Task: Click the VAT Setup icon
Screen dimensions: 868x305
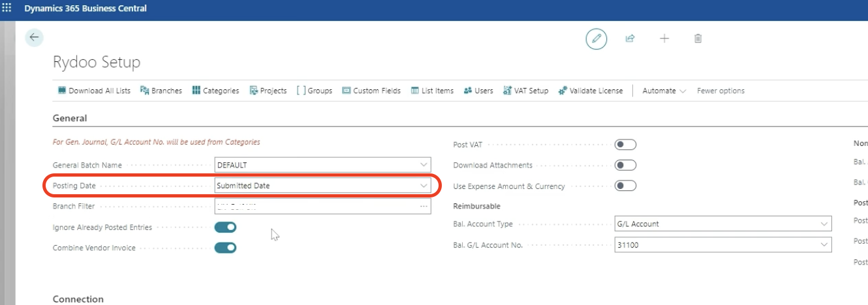Action: tap(507, 91)
